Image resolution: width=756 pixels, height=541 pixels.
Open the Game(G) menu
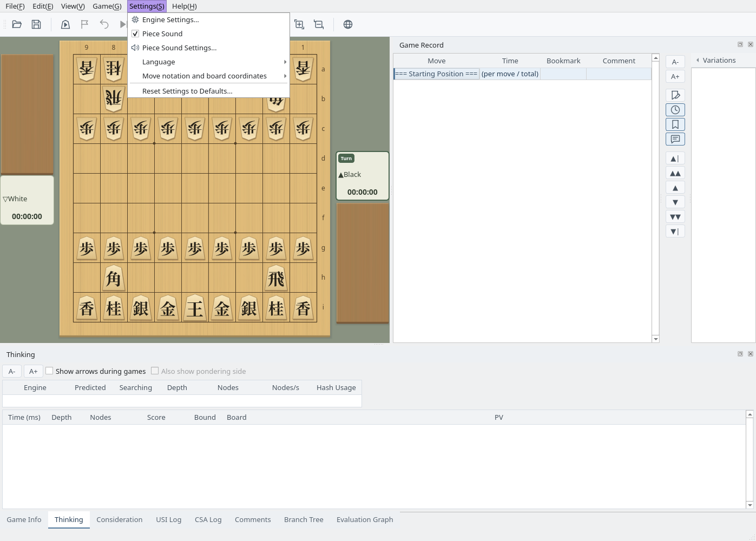click(107, 6)
